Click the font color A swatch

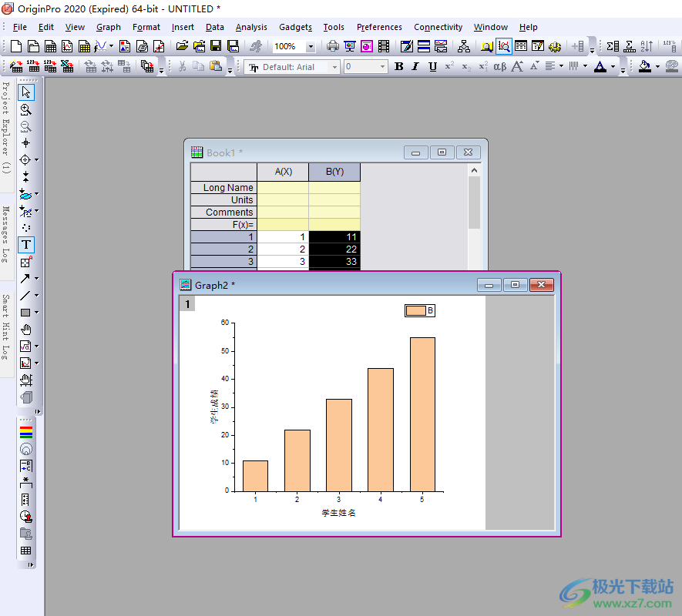click(x=600, y=66)
